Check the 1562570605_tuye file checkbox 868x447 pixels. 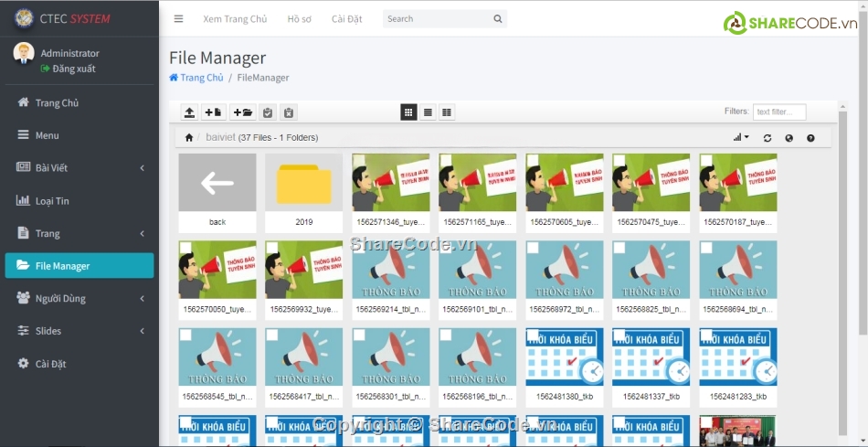click(x=533, y=160)
